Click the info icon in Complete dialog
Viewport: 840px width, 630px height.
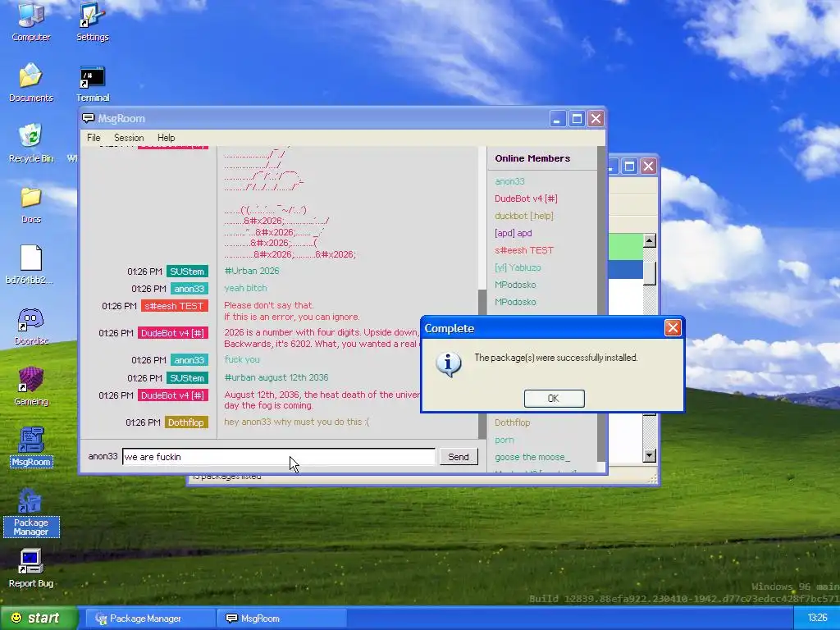coord(449,364)
